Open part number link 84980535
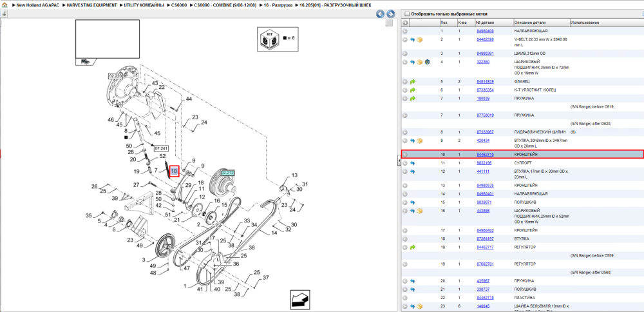This screenshot has height=312, width=644. (x=485, y=186)
